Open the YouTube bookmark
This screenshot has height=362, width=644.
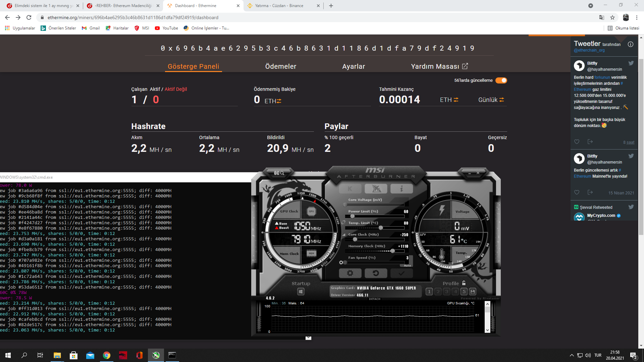[167, 28]
